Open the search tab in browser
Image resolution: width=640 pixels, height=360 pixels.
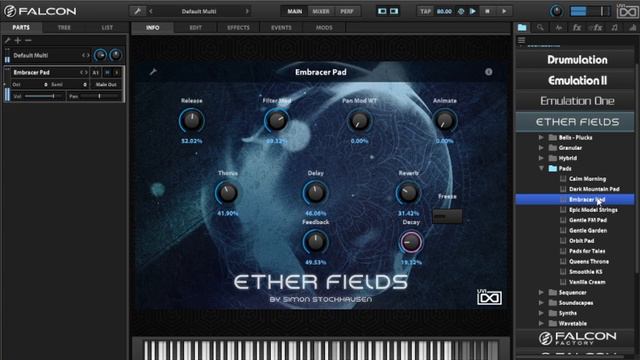[x=540, y=27]
